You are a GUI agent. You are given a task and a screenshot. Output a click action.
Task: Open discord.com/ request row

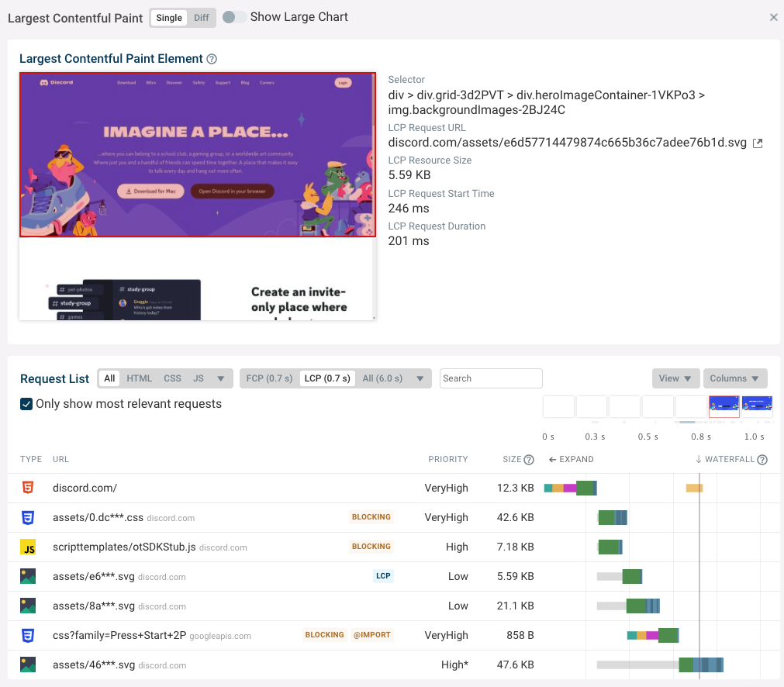point(393,488)
